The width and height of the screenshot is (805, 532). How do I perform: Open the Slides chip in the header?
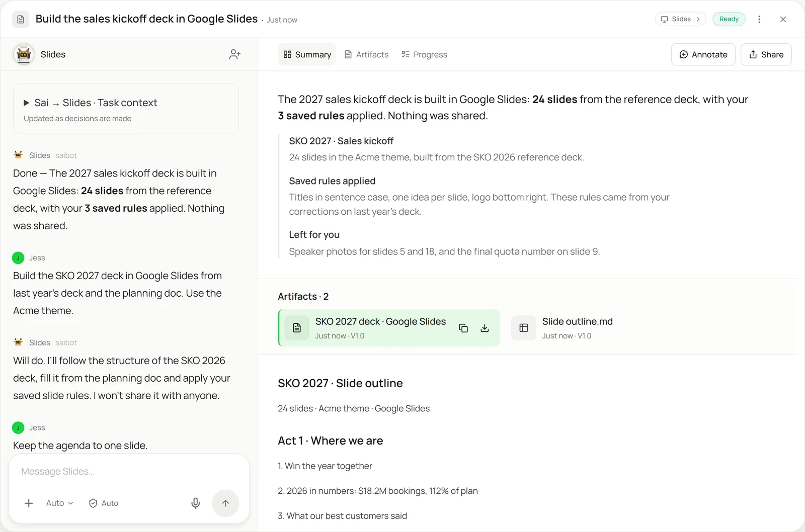(680, 19)
